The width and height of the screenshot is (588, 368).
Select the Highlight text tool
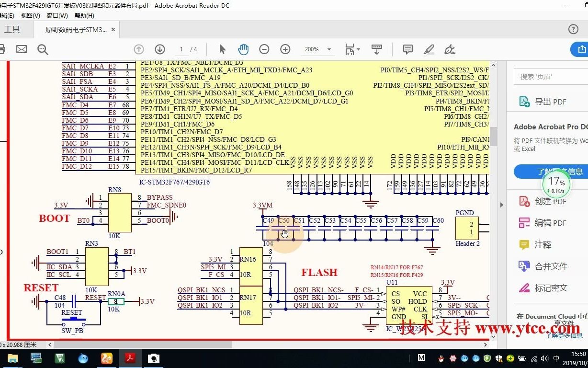coord(429,49)
